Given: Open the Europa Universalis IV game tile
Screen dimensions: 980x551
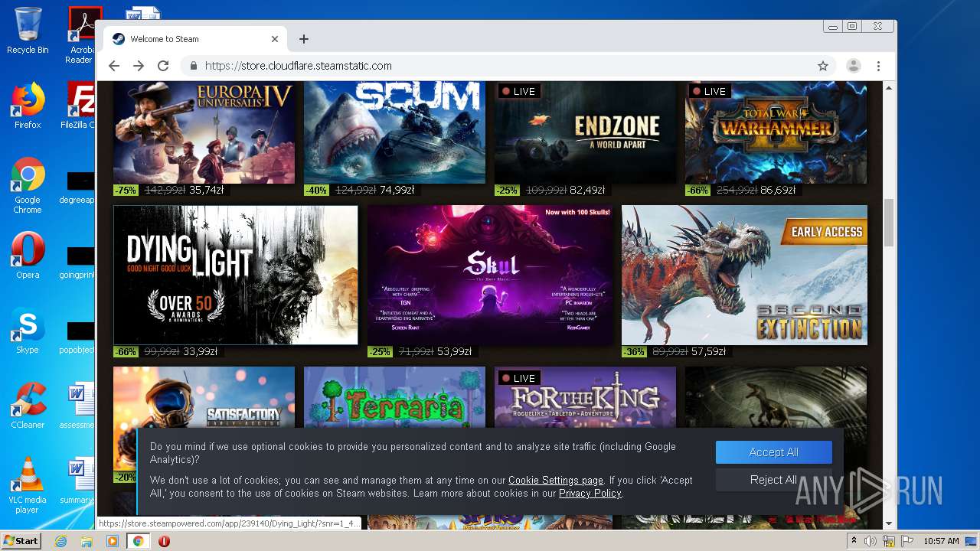Looking at the screenshot, I should (x=204, y=132).
